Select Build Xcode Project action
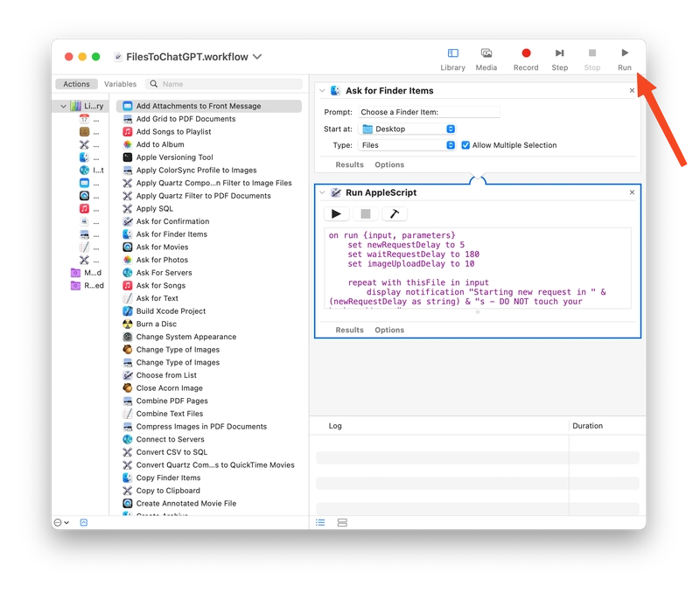 171,311
